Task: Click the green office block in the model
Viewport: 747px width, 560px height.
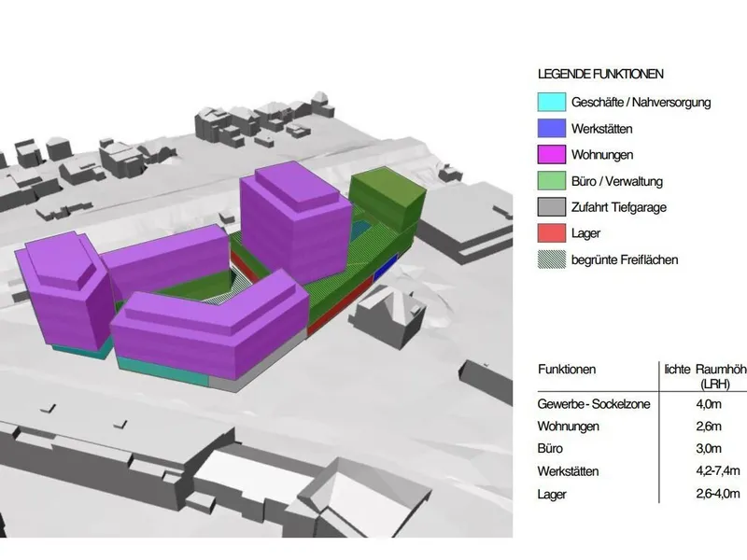Action: click(389, 196)
